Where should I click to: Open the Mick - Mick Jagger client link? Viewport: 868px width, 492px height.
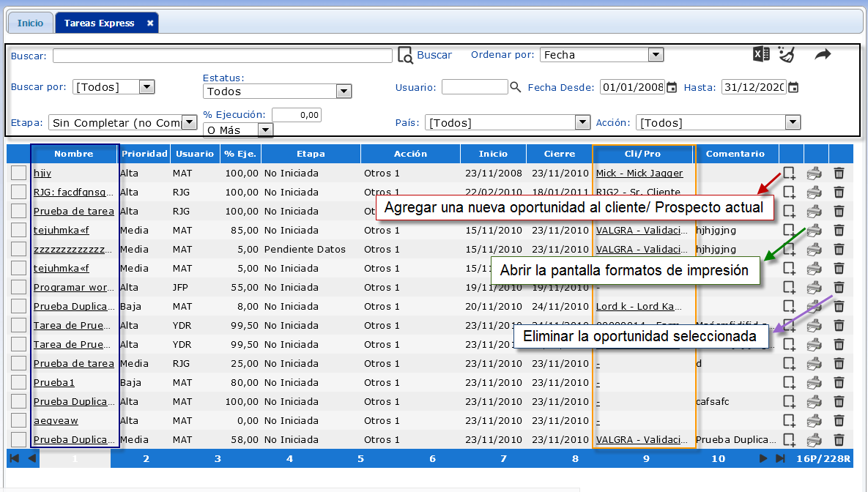pos(639,174)
